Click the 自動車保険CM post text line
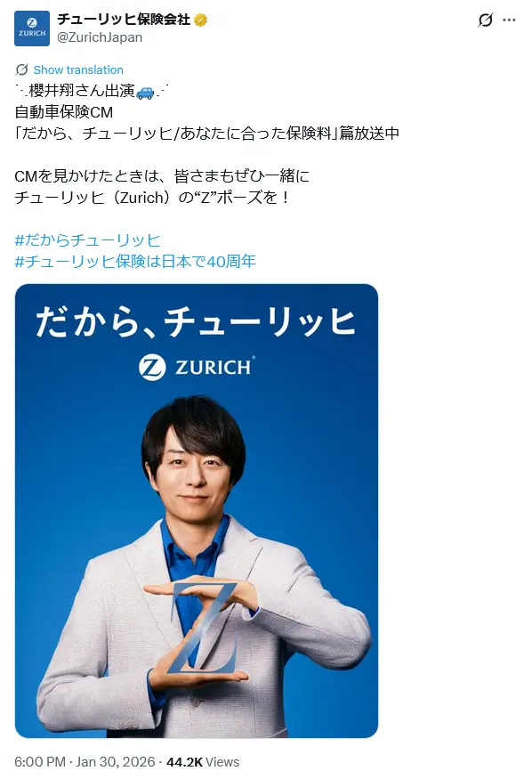Screen dimensions: 532x779 [64, 112]
